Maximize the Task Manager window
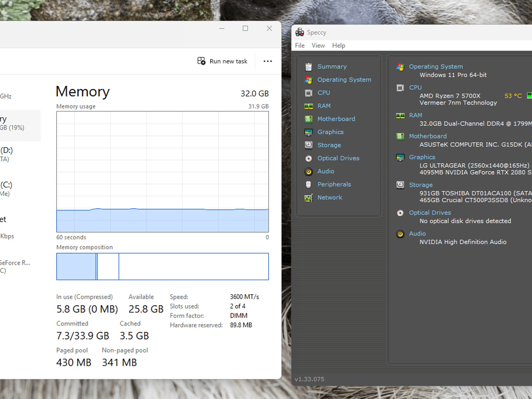The image size is (532, 399). pyautogui.click(x=245, y=28)
